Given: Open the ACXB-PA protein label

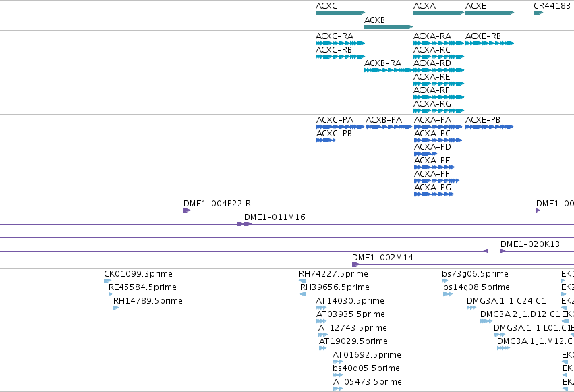Looking at the screenshot, I should [x=384, y=120].
